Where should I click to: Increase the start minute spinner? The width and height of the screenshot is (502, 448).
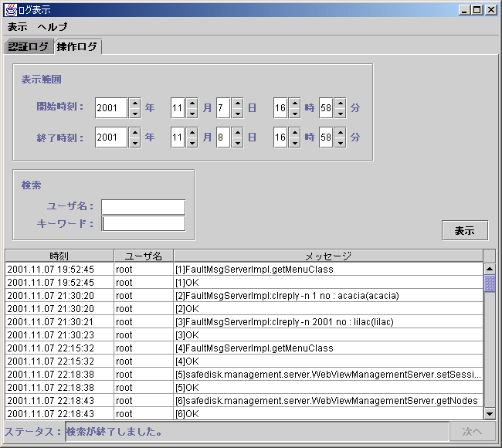(341, 103)
